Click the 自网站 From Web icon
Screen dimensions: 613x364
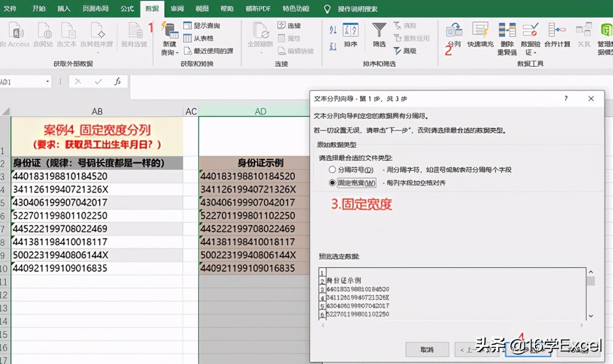(44, 30)
